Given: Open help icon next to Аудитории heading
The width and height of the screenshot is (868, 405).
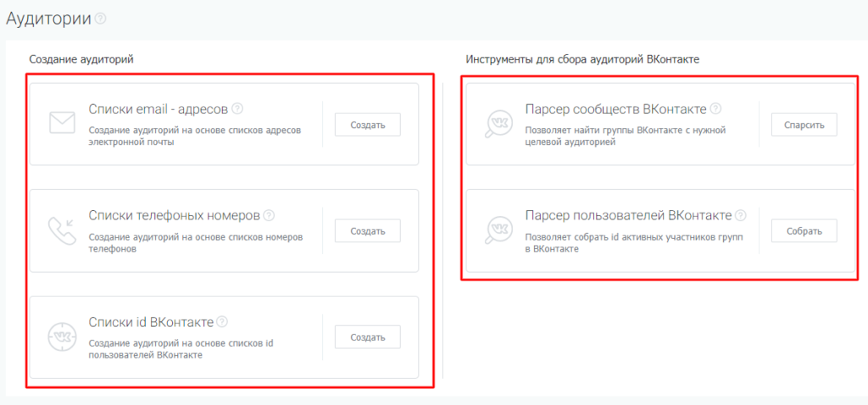Looking at the screenshot, I should coord(101,18).
